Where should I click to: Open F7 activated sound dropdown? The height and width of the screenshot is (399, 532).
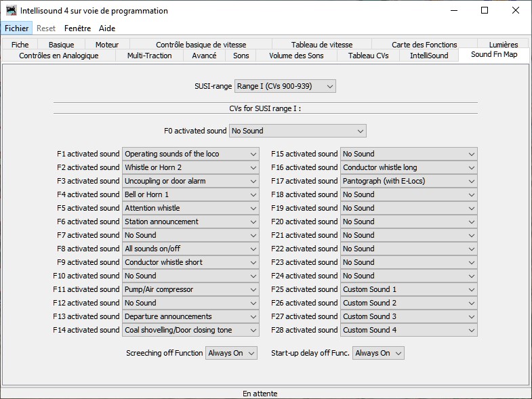point(190,236)
